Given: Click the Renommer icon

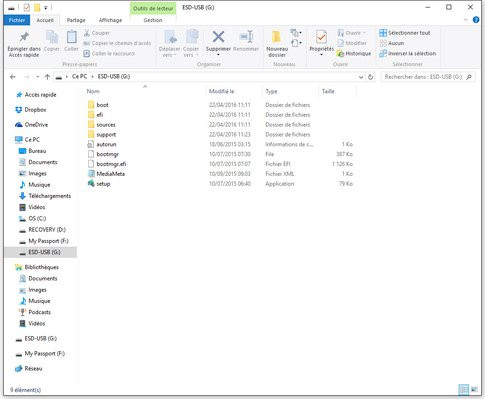Looking at the screenshot, I should (x=246, y=37).
